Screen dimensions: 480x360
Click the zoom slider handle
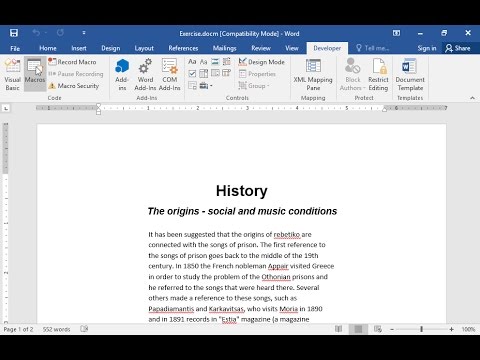click(421, 329)
